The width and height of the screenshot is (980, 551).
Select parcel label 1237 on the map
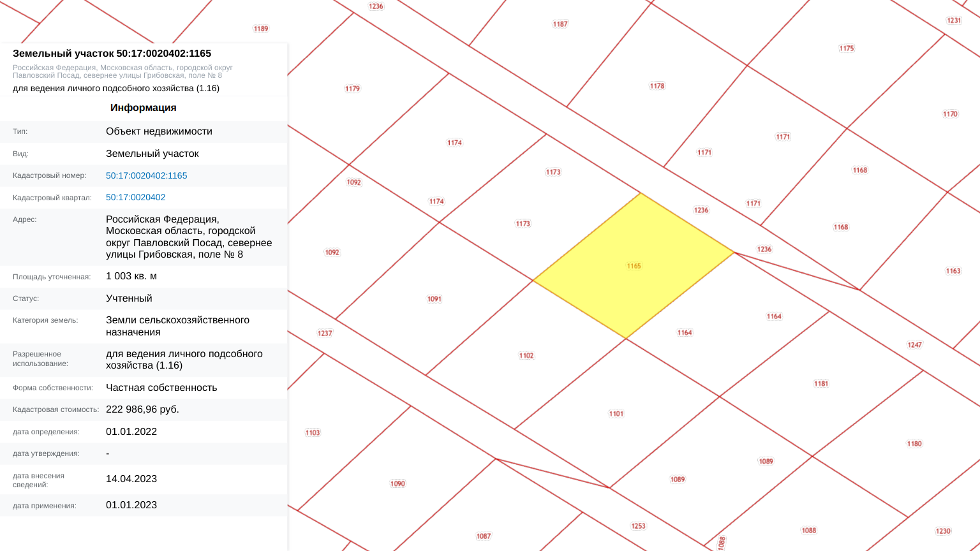(325, 333)
